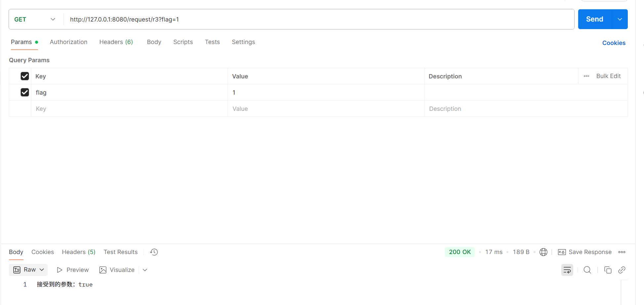
Task: Click Save Response text
Action: pyautogui.click(x=590, y=252)
